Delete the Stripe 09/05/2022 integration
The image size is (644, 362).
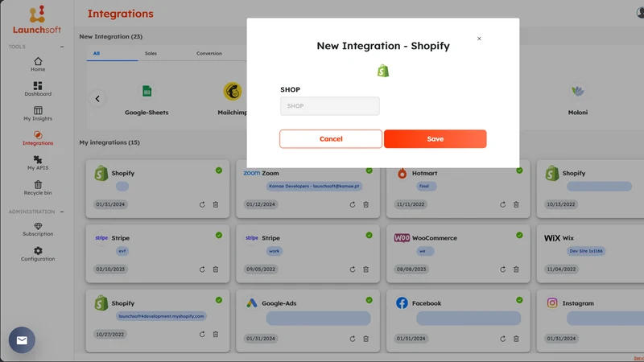[366, 269]
